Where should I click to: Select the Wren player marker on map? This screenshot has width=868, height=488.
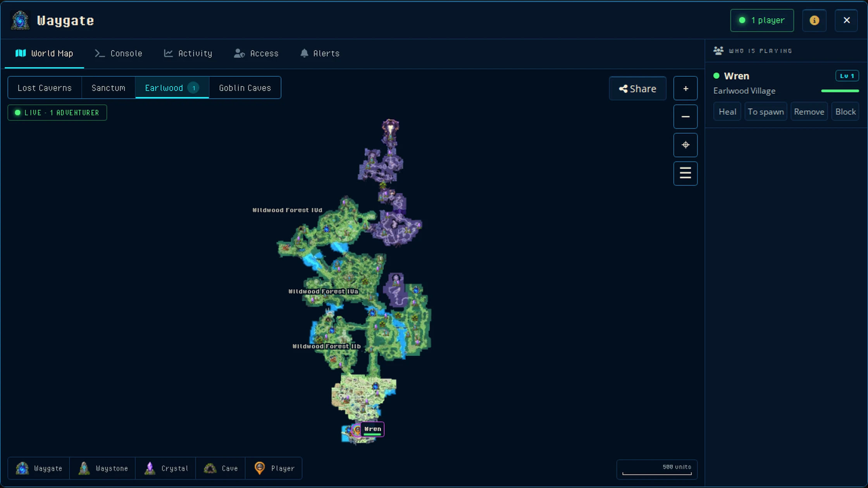(357, 430)
